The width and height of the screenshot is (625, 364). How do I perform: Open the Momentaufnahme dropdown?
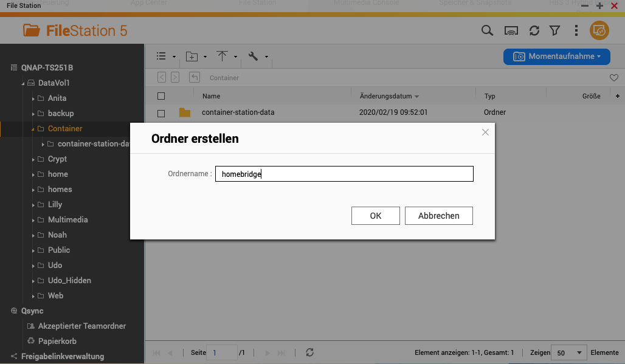556,57
